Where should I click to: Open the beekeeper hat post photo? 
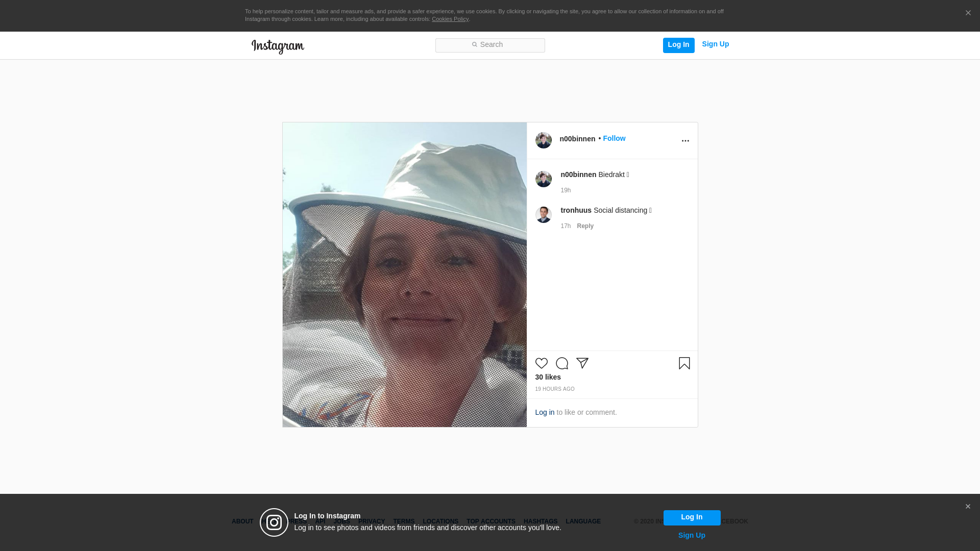click(x=404, y=274)
